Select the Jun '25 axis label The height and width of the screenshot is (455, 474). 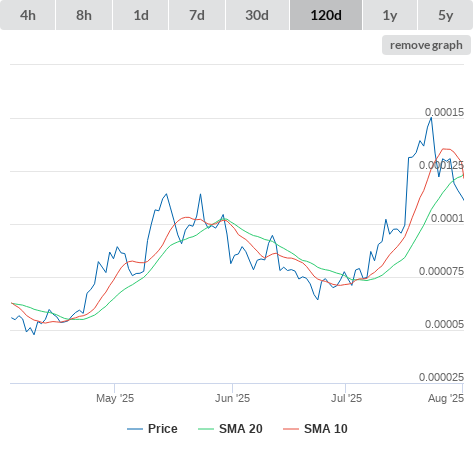232,398
